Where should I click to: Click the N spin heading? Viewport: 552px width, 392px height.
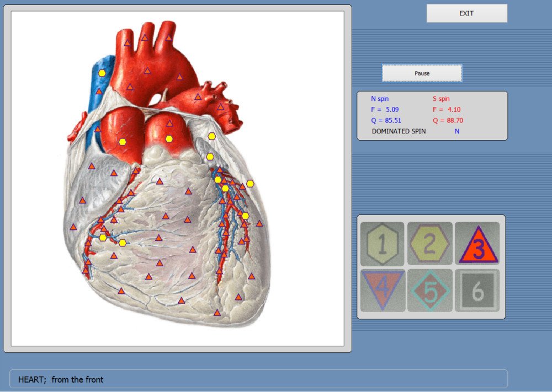point(380,99)
